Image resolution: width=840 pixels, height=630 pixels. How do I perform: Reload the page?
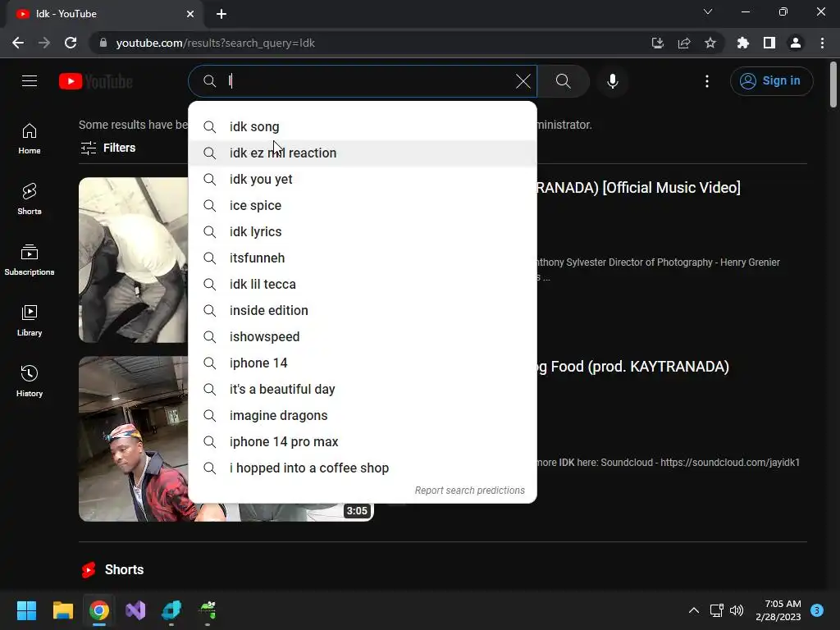click(x=71, y=43)
